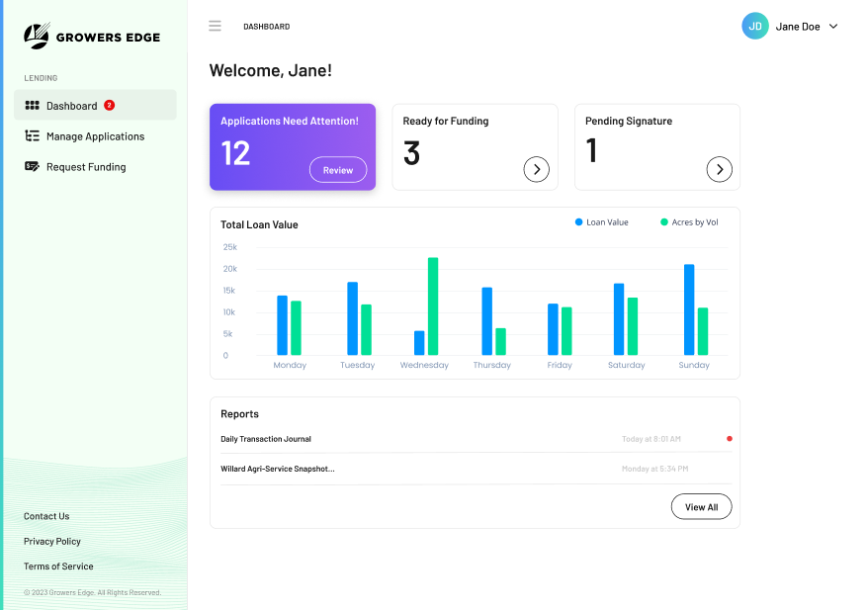
Task: Click the red unread dot on Daily Transaction Journal
Action: [730, 438]
